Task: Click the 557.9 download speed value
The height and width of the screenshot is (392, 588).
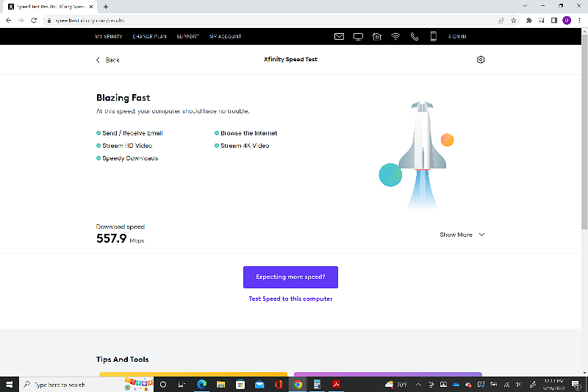Action: coord(112,238)
